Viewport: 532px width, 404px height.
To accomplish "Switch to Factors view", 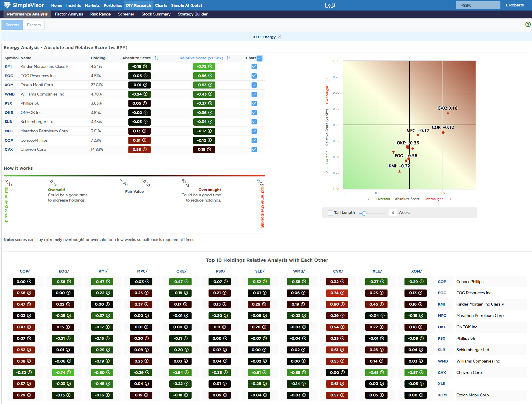I will tap(34, 25).
